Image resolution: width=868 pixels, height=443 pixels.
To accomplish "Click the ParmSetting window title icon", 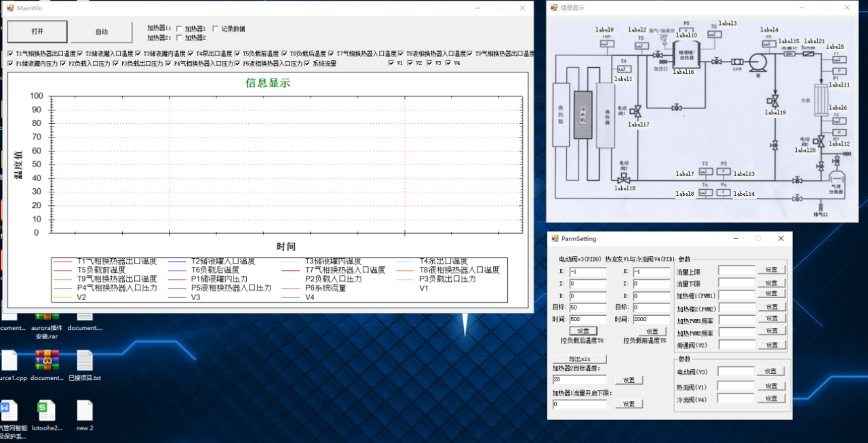I will (x=554, y=238).
